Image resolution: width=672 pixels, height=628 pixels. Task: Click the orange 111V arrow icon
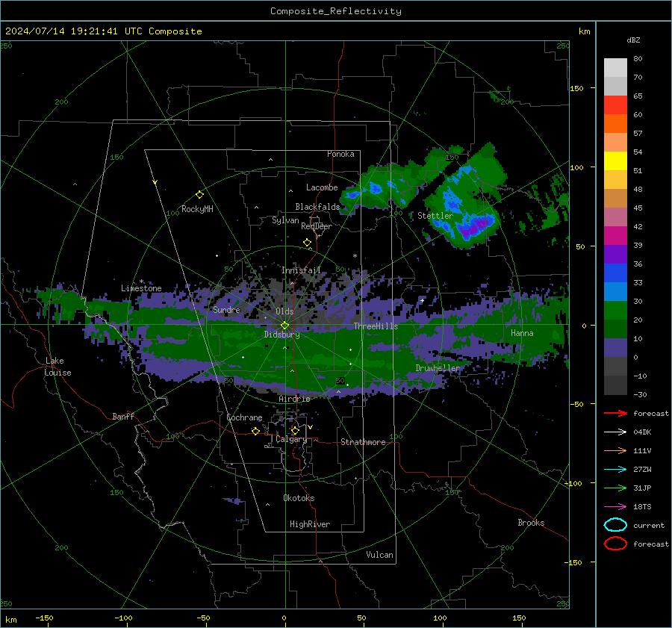coord(615,450)
